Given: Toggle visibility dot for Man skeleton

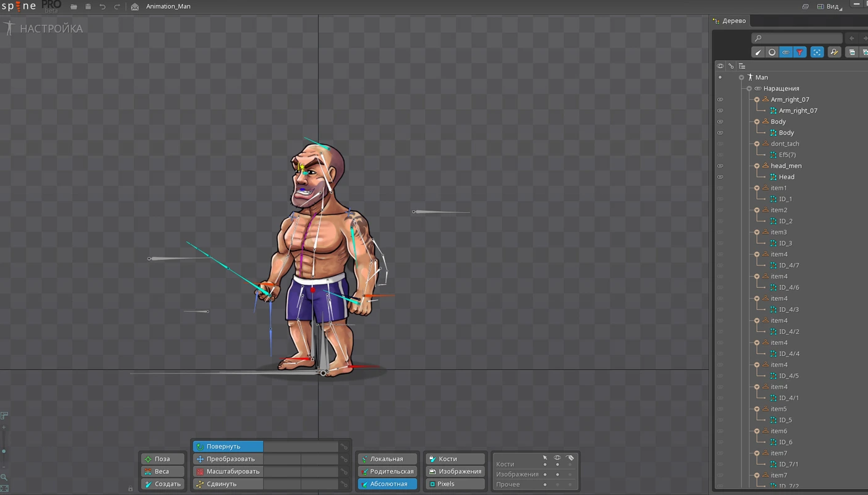Looking at the screenshot, I should point(720,78).
